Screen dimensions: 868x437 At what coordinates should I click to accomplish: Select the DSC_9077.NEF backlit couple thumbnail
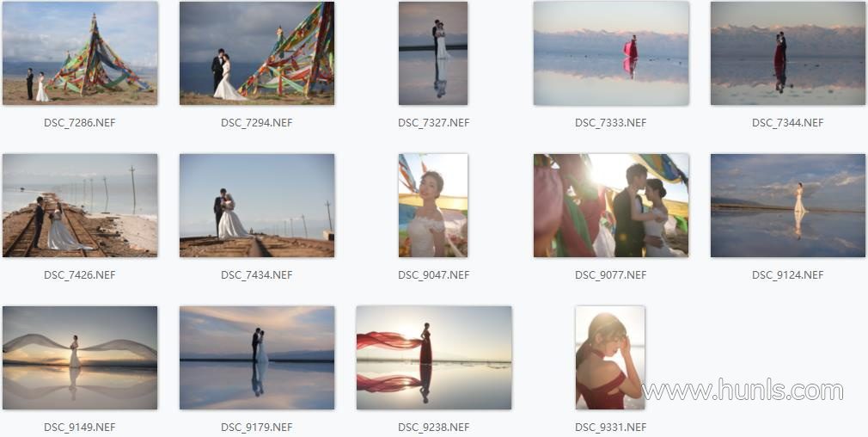point(611,206)
